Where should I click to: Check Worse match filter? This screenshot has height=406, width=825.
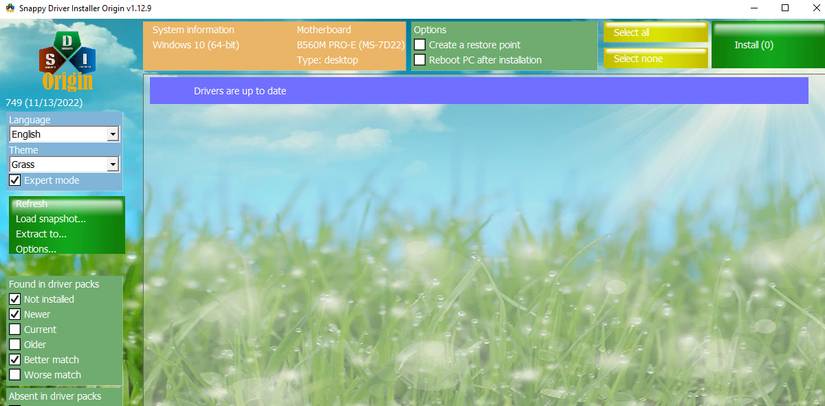(15, 375)
